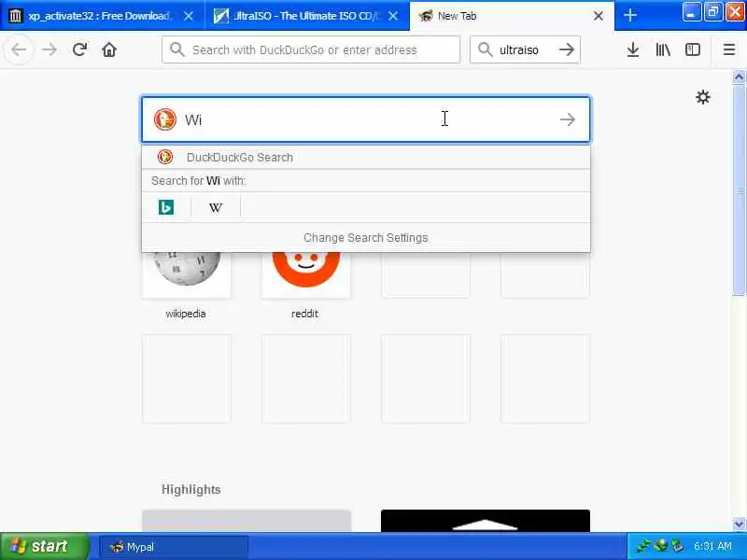Close the New Tab tab
Screen dimensions: 747x560
coord(599,16)
